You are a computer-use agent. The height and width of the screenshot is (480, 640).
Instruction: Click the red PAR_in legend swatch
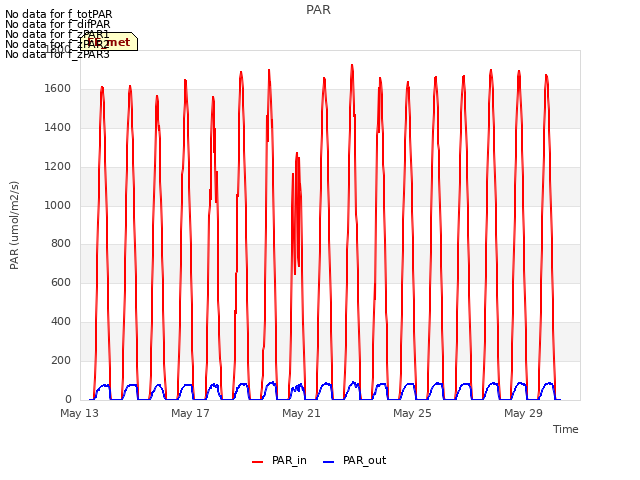tap(258, 462)
